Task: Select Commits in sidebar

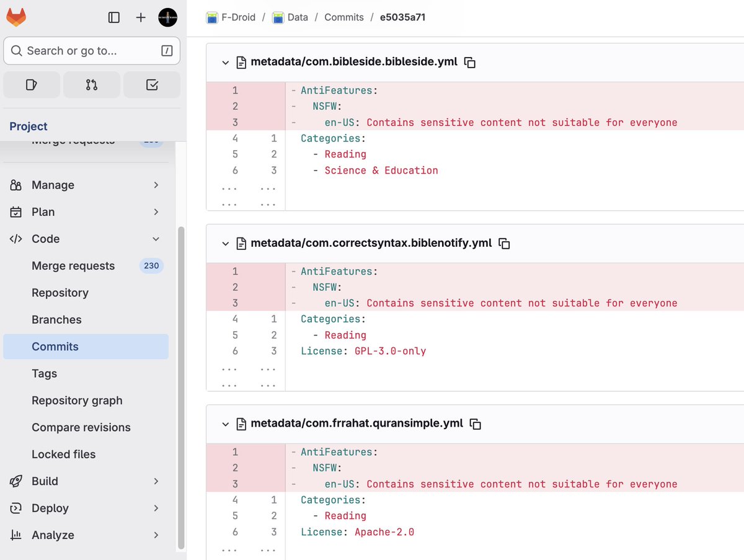Action: (86, 347)
